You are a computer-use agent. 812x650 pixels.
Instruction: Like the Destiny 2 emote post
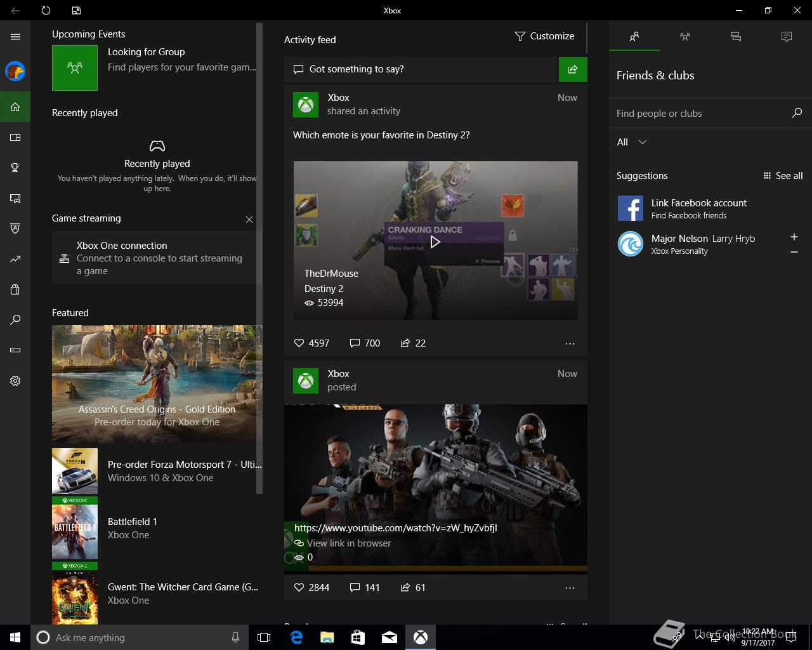[311, 343]
